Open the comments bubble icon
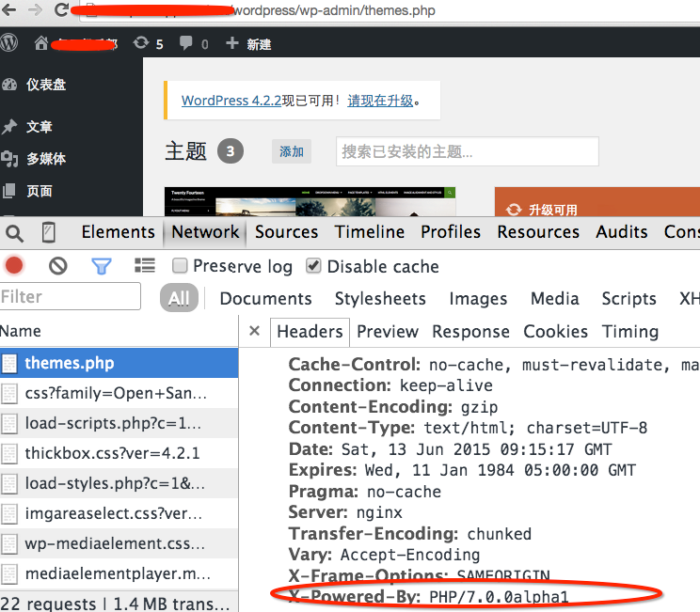Image resolution: width=700 pixels, height=612 pixels. 193,43
